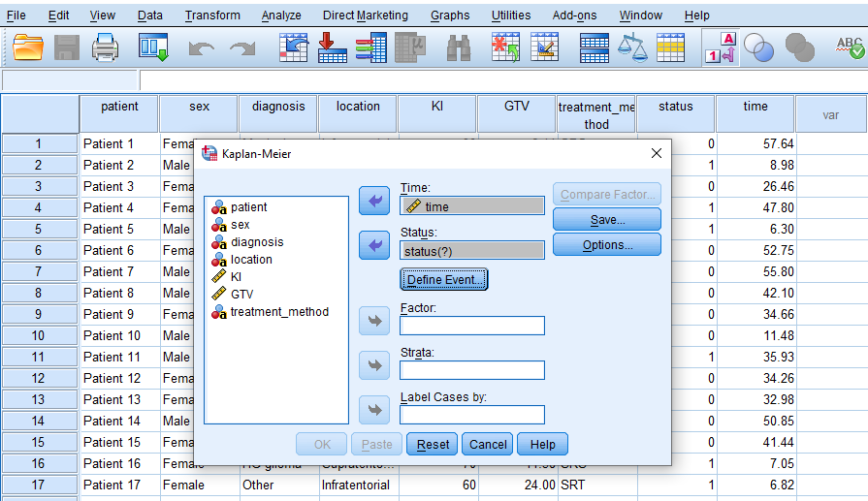Save the document via floppy icon

click(x=66, y=47)
